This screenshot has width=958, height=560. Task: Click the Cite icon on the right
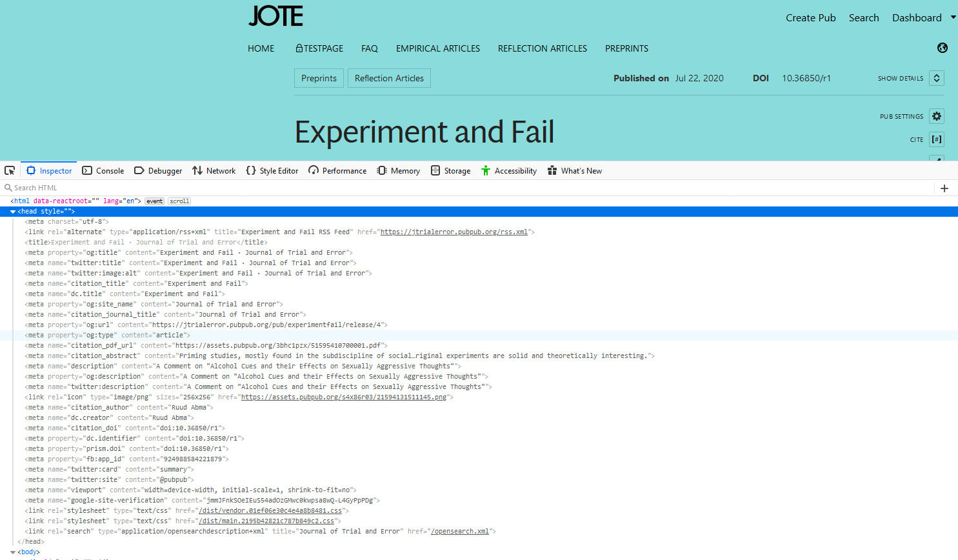(x=936, y=139)
